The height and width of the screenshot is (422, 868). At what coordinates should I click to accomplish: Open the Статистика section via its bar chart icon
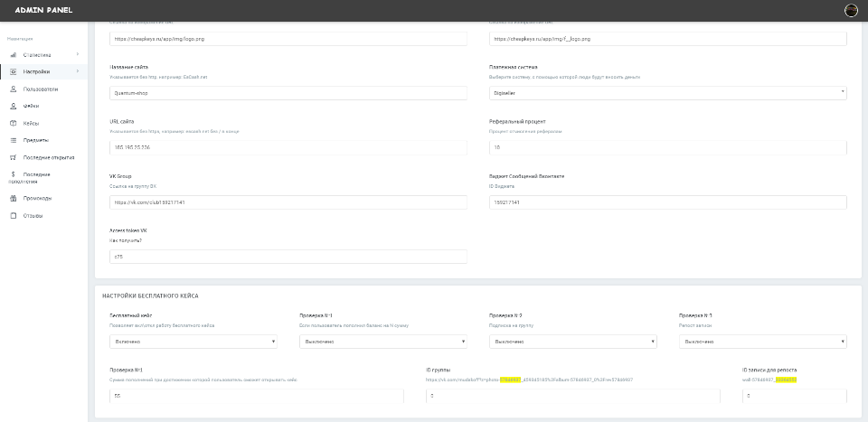tap(14, 55)
